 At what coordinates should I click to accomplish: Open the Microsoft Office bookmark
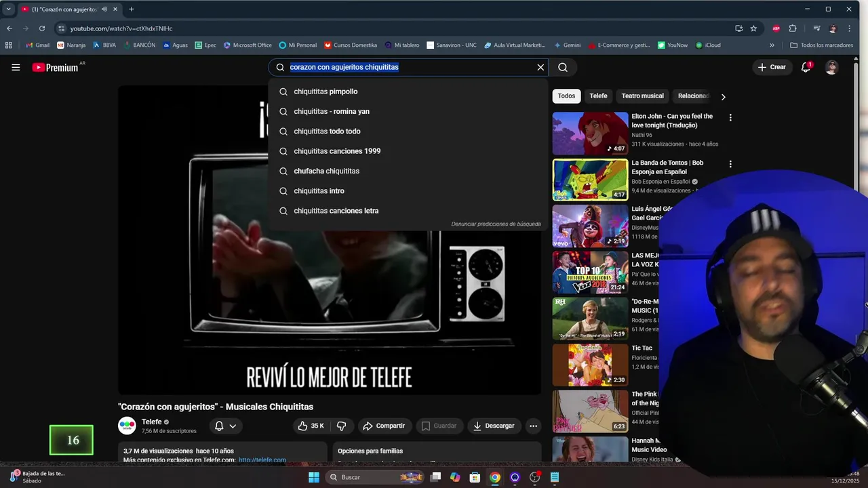click(x=248, y=45)
